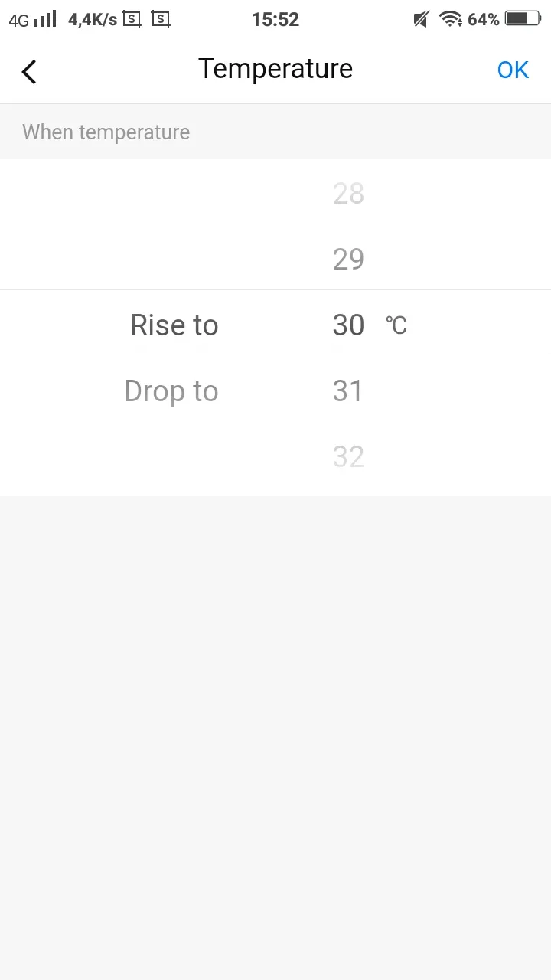This screenshot has width=551, height=980.
Task: Confirm with the OK button
Action: [x=513, y=70]
